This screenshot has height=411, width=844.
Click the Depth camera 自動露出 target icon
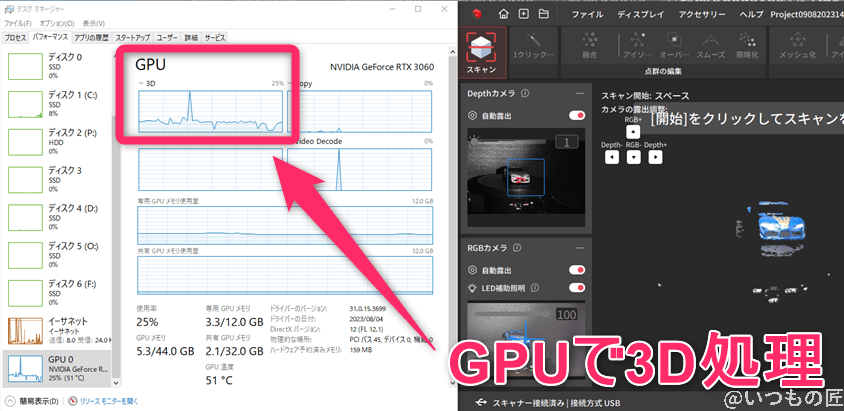[x=472, y=116]
